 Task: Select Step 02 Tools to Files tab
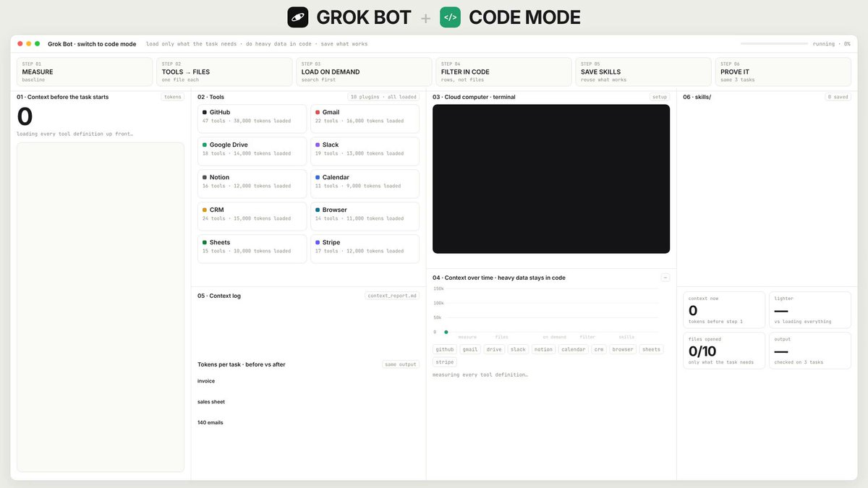[x=224, y=72]
